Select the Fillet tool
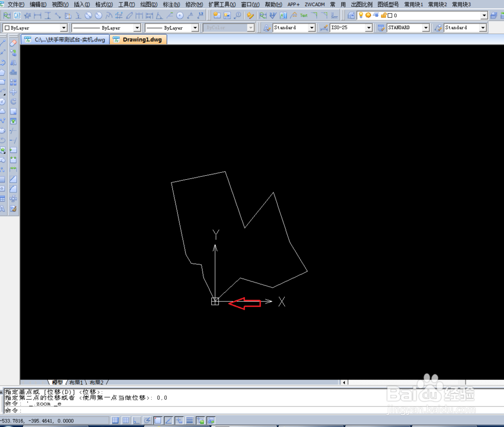This screenshot has height=427, width=504. [x=13, y=189]
